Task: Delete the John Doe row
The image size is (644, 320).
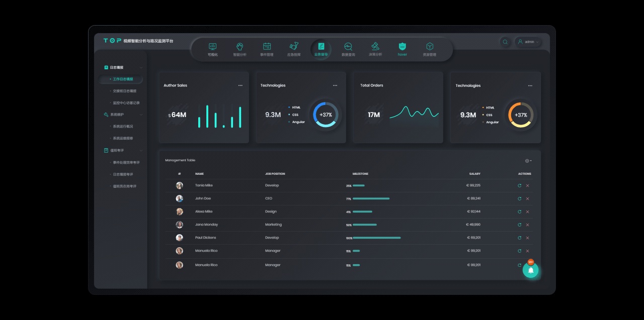Action: point(527,198)
